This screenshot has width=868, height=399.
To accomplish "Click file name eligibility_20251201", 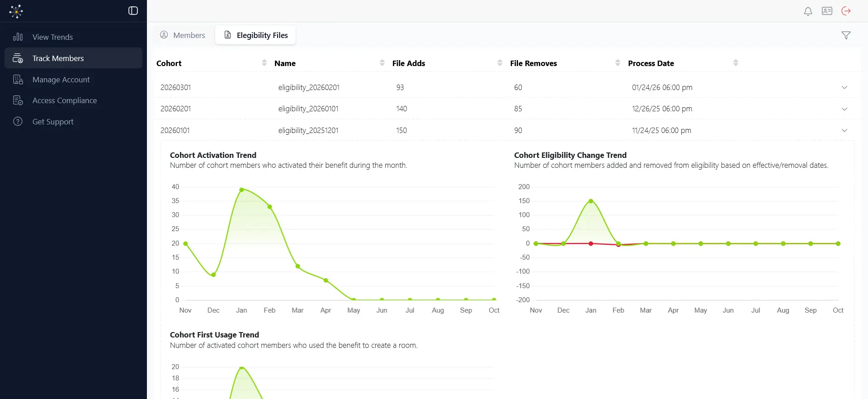I will click(308, 130).
